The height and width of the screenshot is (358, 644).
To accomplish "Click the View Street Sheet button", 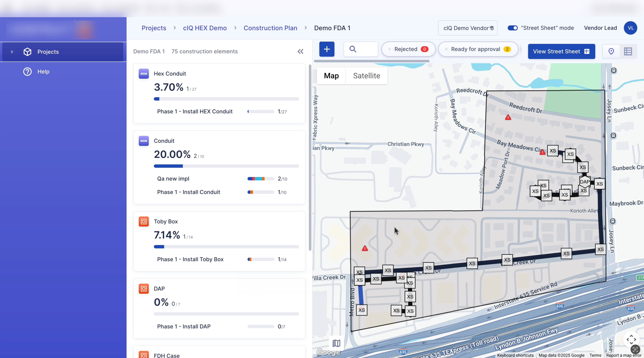I will pos(561,52).
